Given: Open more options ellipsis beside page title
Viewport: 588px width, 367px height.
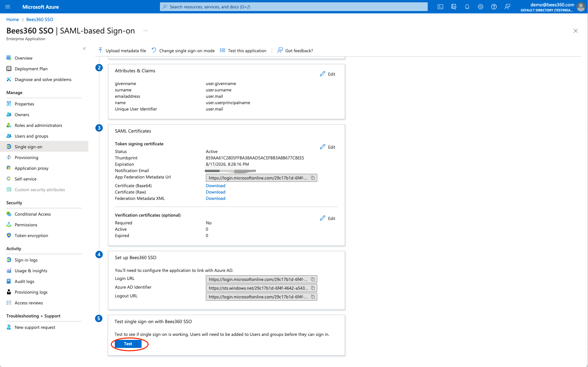Looking at the screenshot, I should (146, 31).
